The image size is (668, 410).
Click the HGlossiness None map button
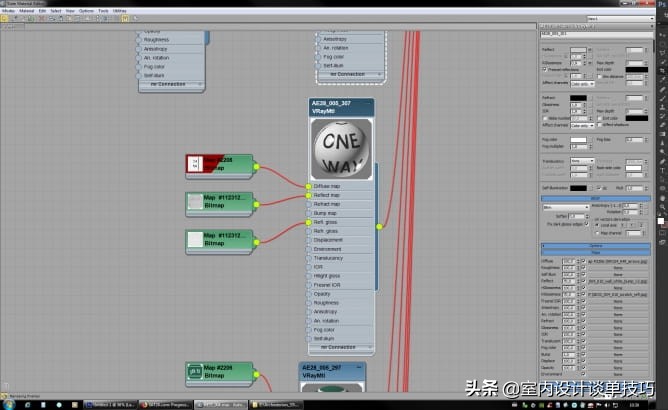tap(618, 288)
